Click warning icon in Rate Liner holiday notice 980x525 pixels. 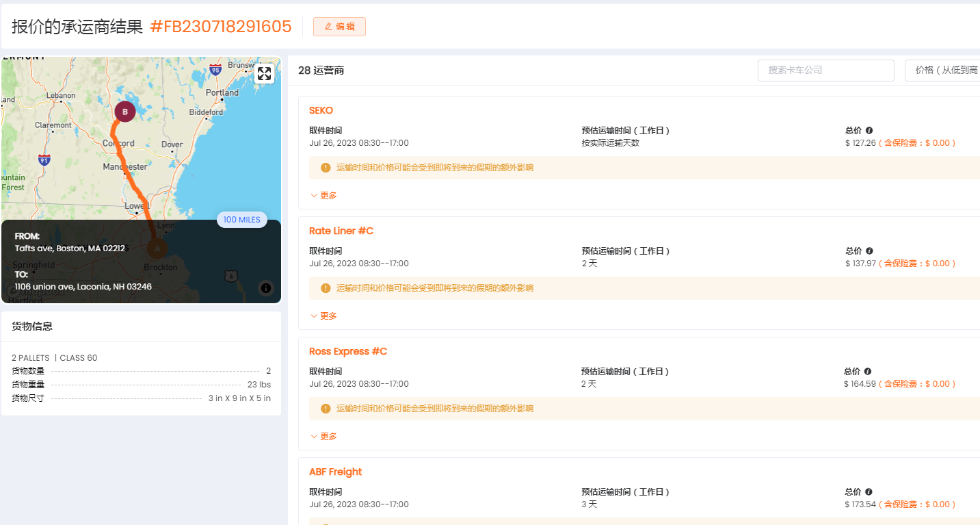(326, 288)
